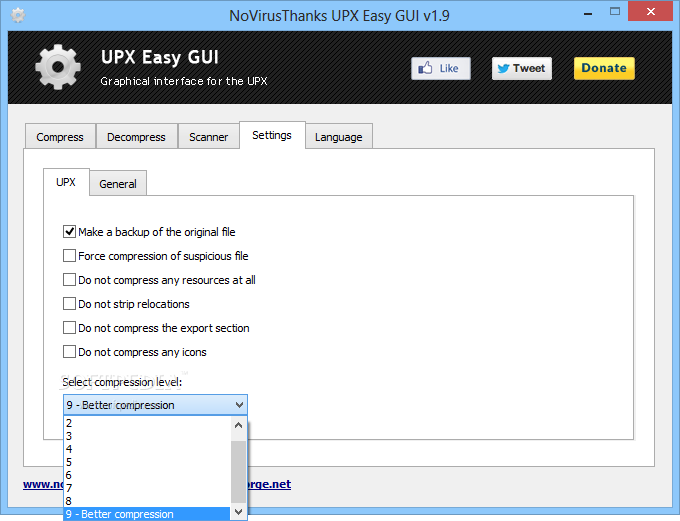Open the Scanner tab
Screen dimensions: 680x521
coord(209,137)
